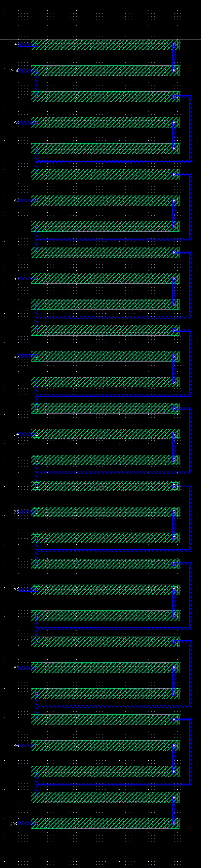Screen dimensions: 201x868
Task: Pick the R contact of the B3 resistor
Action: (x=174, y=512)
